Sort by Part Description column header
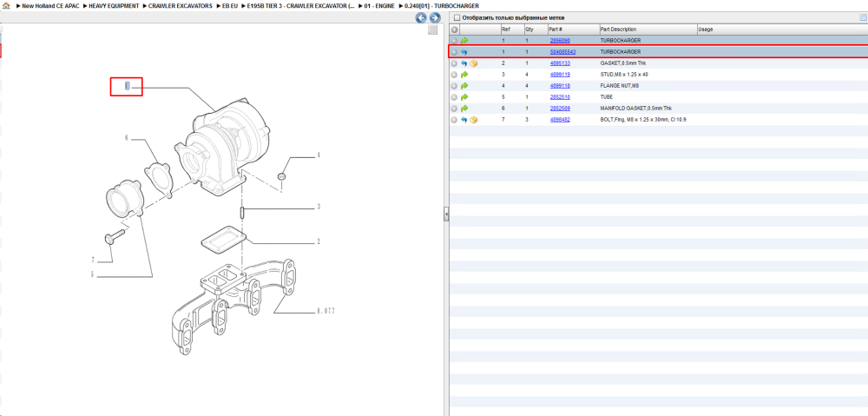Viewport: 868px width, 416px height. pyautogui.click(x=648, y=30)
